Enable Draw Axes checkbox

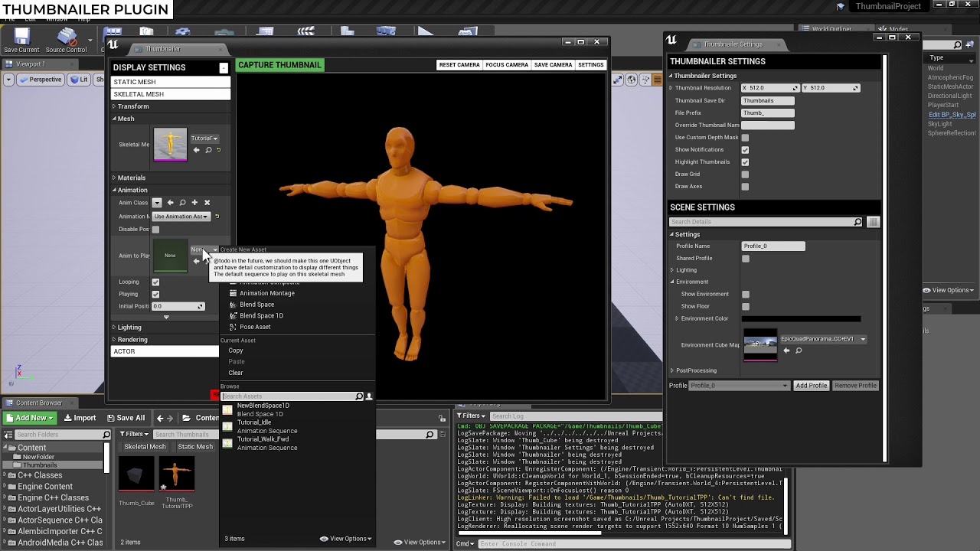pos(745,187)
